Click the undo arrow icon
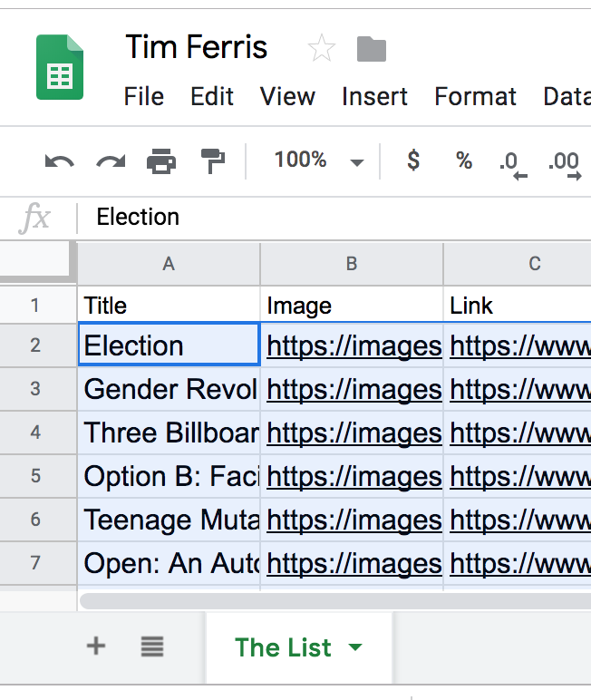The height and width of the screenshot is (700, 591). (59, 162)
